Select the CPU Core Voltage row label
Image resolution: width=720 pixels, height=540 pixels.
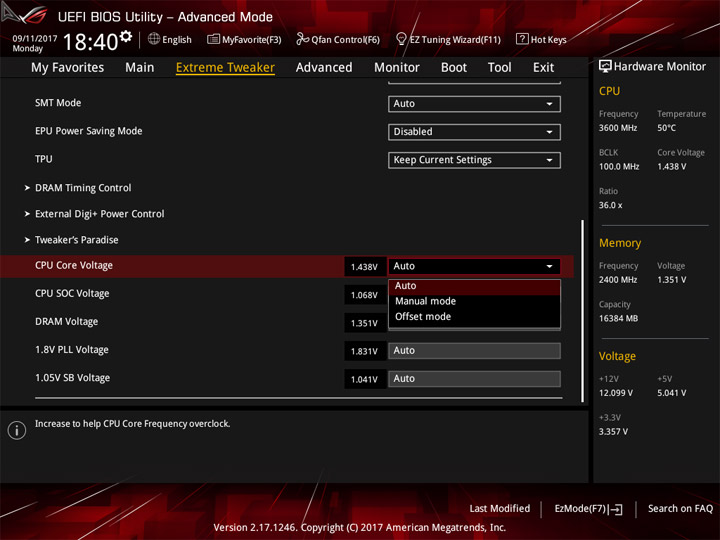tap(74, 265)
